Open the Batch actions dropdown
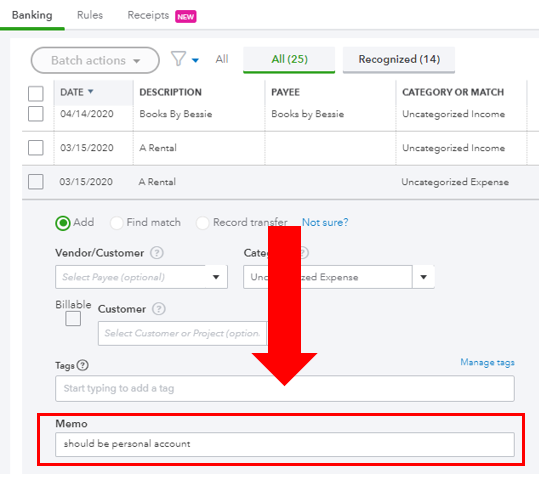The height and width of the screenshot is (490, 539). pos(95,61)
